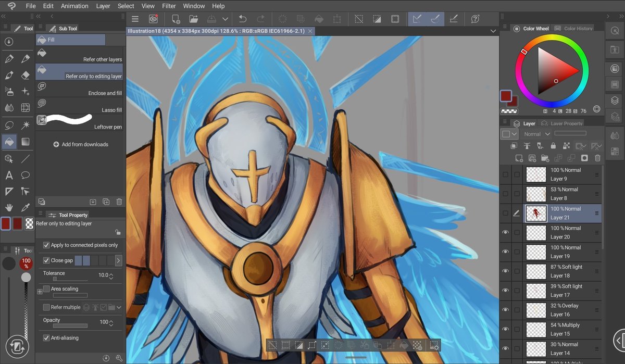
Task: Toggle visibility of Layer 16
Action: pyautogui.click(x=505, y=310)
